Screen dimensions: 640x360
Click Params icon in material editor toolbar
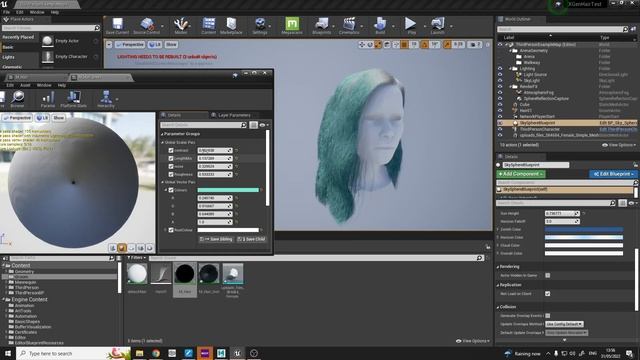pyautogui.click(x=48, y=99)
